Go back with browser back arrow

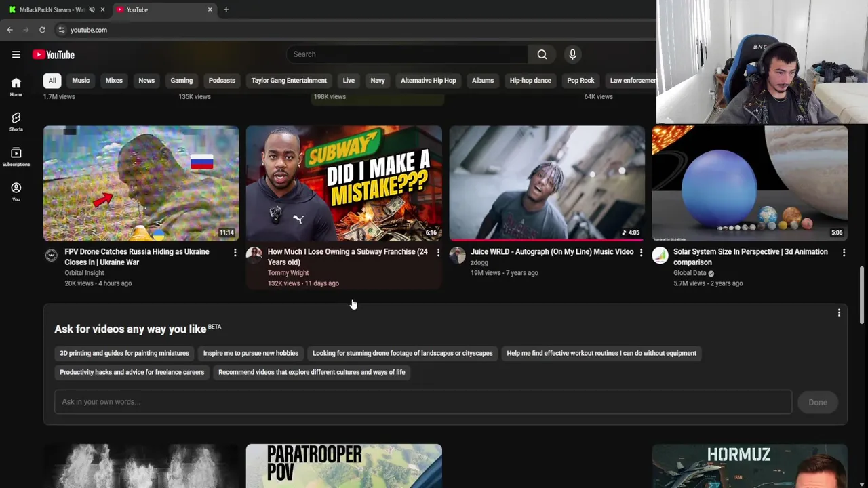tap(10, 30)
